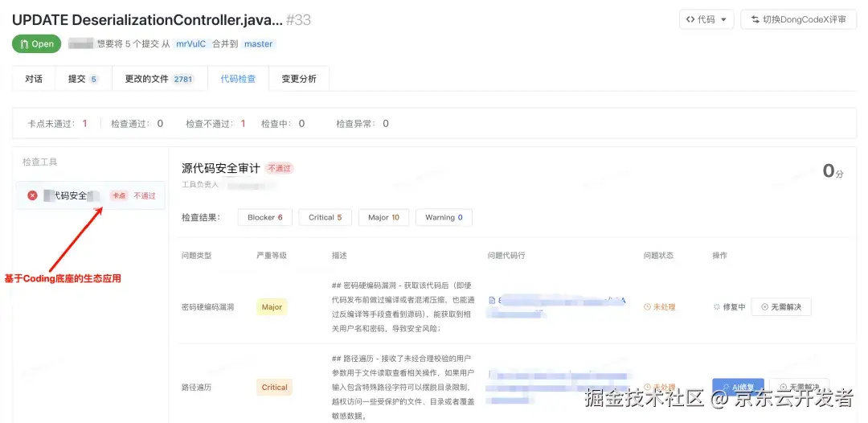Image resolution: width=868 pixels, height=423 pixels.
Task: Click the red error icon of the security tool
Action: 33,195
